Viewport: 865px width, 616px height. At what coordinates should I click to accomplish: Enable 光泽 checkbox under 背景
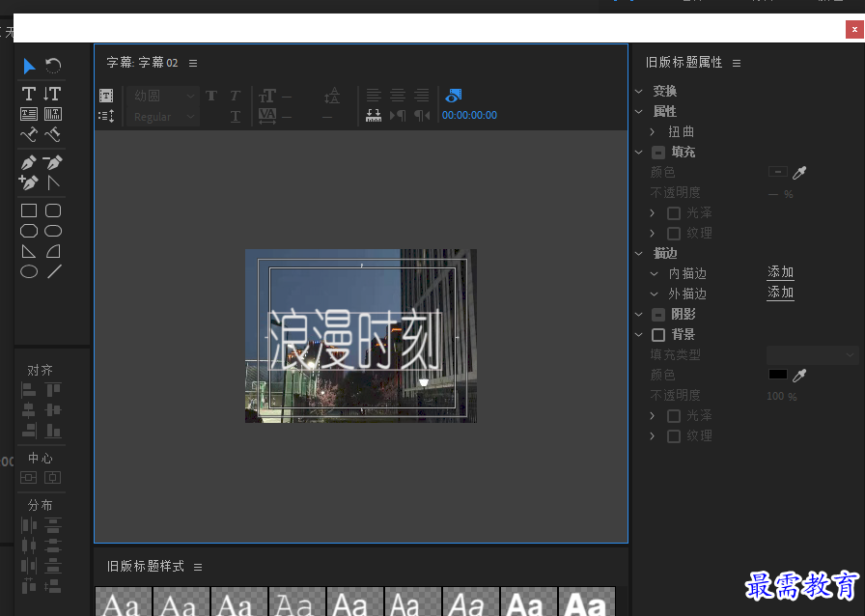[x=673, y=415]
